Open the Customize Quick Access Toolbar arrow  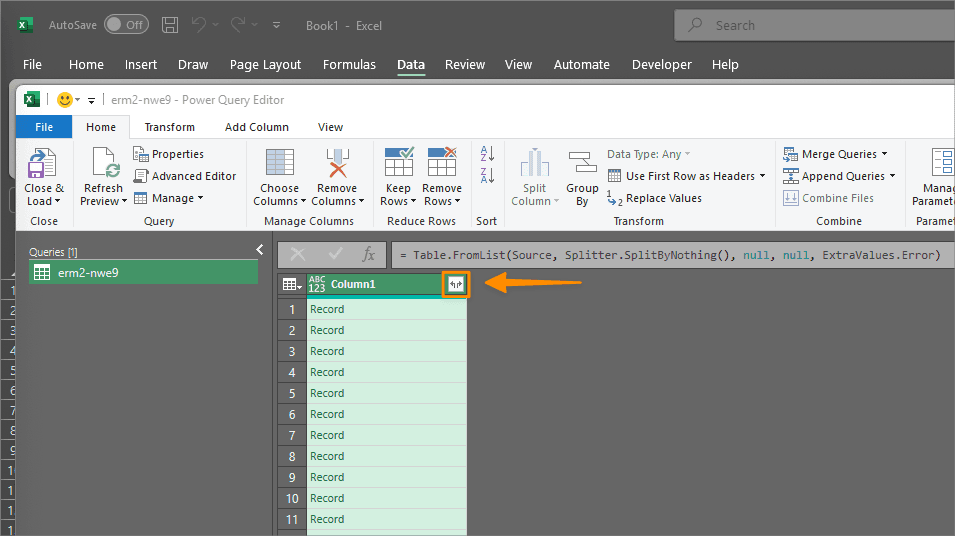pos(277,25)
